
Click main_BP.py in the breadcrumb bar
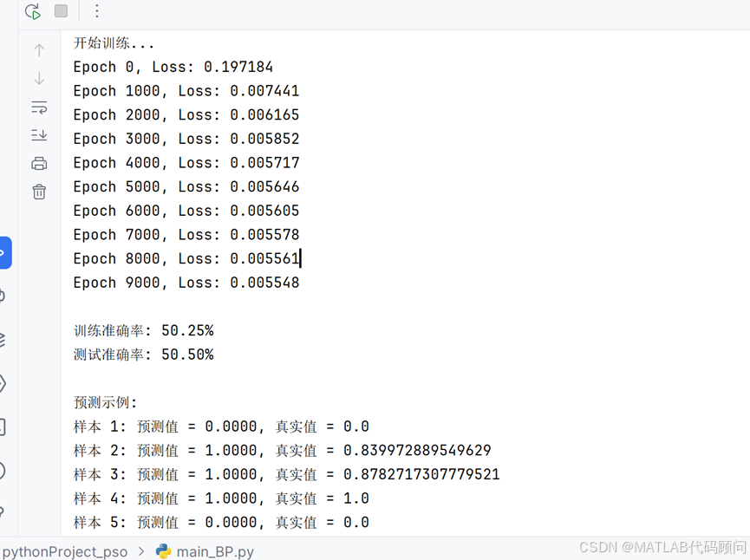coord(215,551)
